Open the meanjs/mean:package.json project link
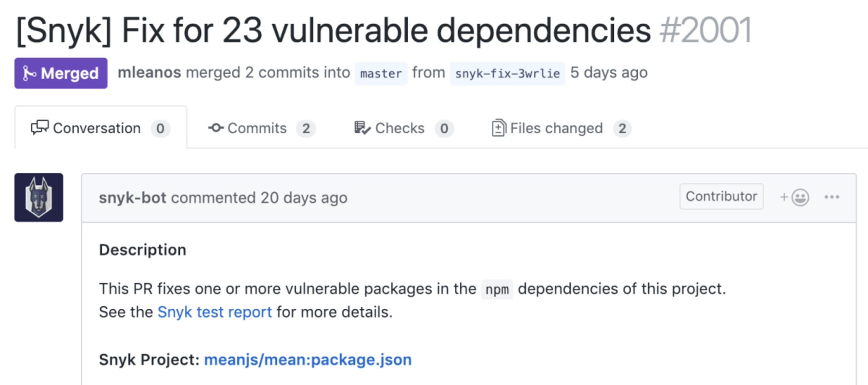The image size is (868, 385). tap(308, 360)
